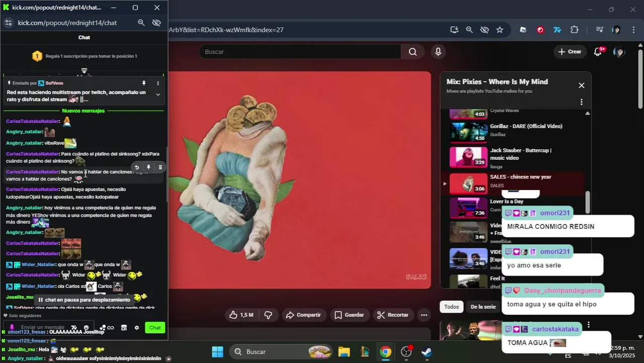
Task: Click the playlist panel scrollbar
Action: click(x=588, y=202)
